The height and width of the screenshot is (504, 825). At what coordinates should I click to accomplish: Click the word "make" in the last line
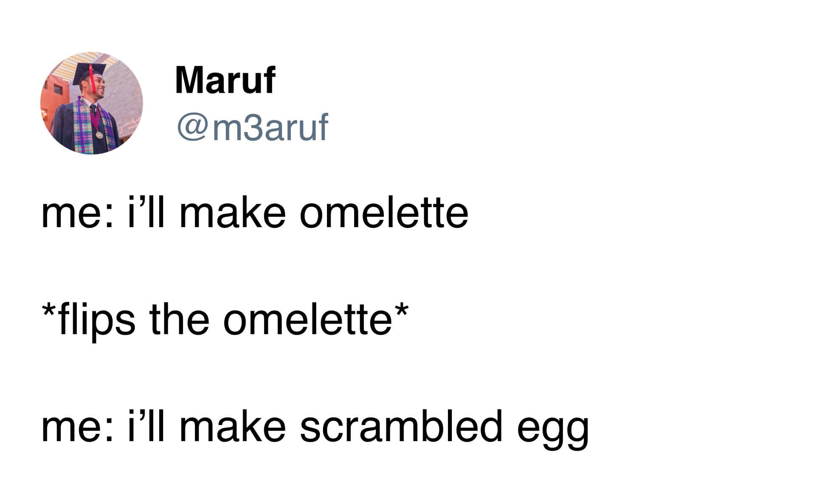233,426
